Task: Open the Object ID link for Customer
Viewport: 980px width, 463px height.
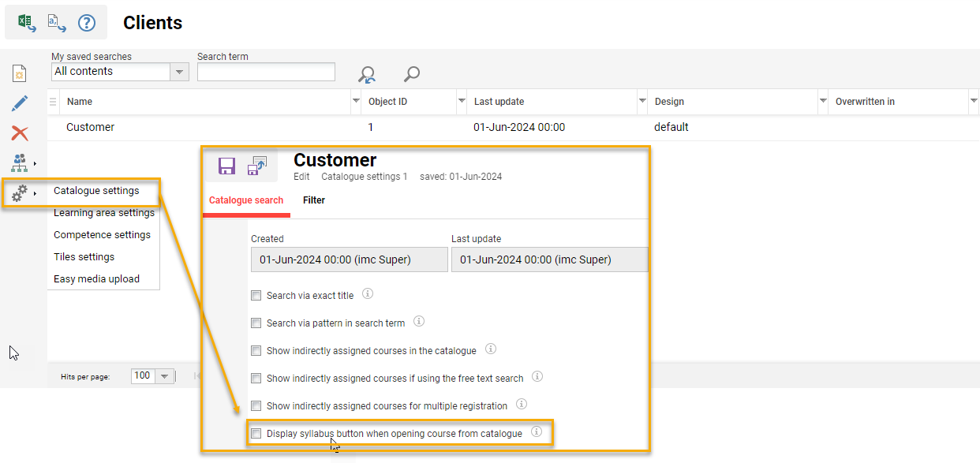Action: (x=370, y=126)
